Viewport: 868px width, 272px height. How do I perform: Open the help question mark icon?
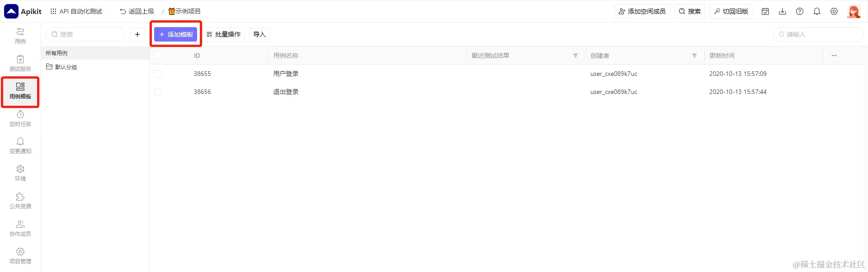(x=800, y=11)
